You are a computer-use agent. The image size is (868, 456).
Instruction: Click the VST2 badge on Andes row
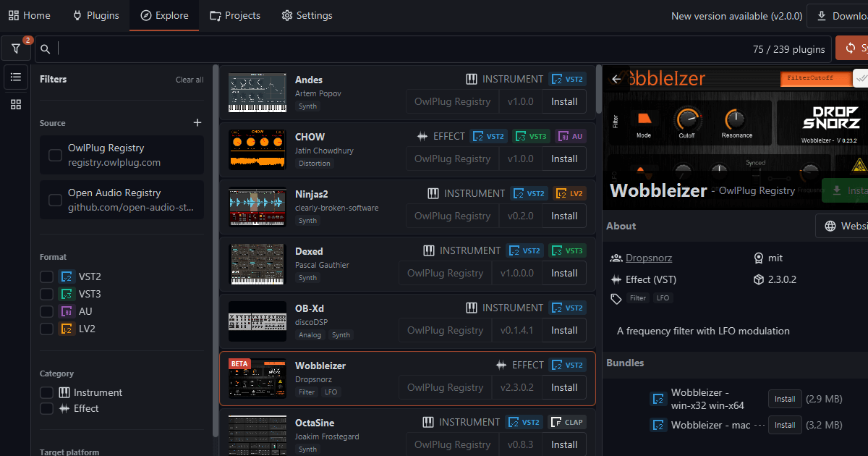coord(567,79)
